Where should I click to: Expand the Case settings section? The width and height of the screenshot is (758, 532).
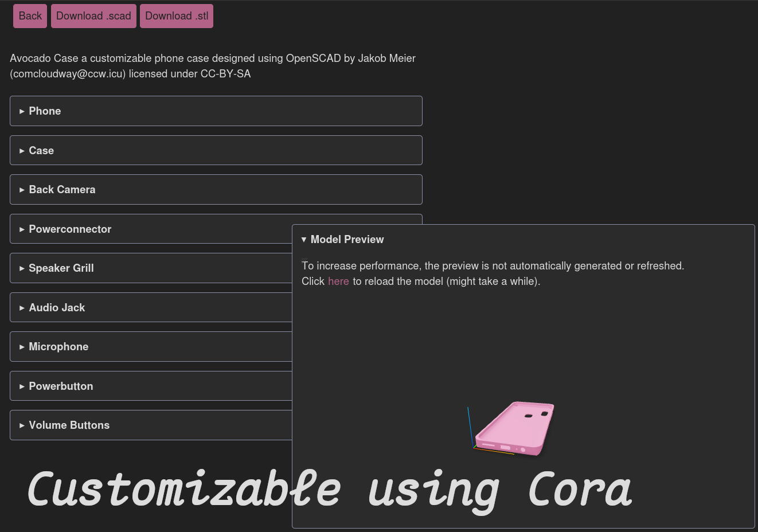pyautogui.click(x=216, y=150)
